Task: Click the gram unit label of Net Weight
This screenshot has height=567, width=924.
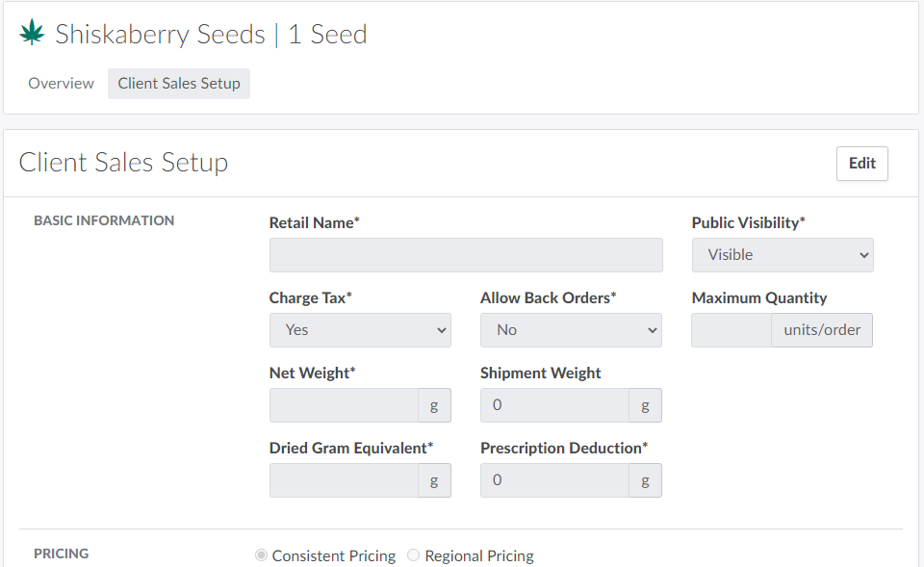Action: pyautogui.click(x=434, y=405)
